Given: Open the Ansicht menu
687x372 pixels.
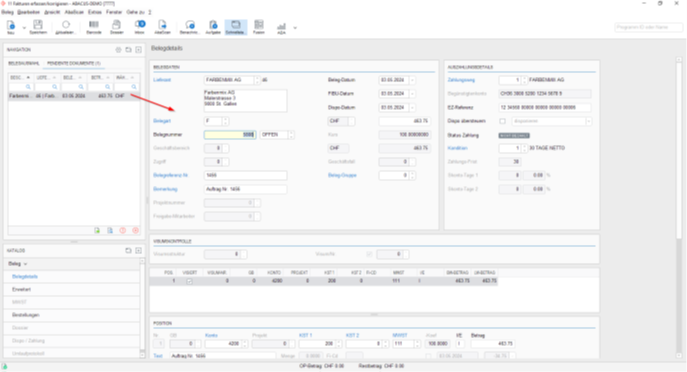Looking at the screenshot, I should point(52,12).
